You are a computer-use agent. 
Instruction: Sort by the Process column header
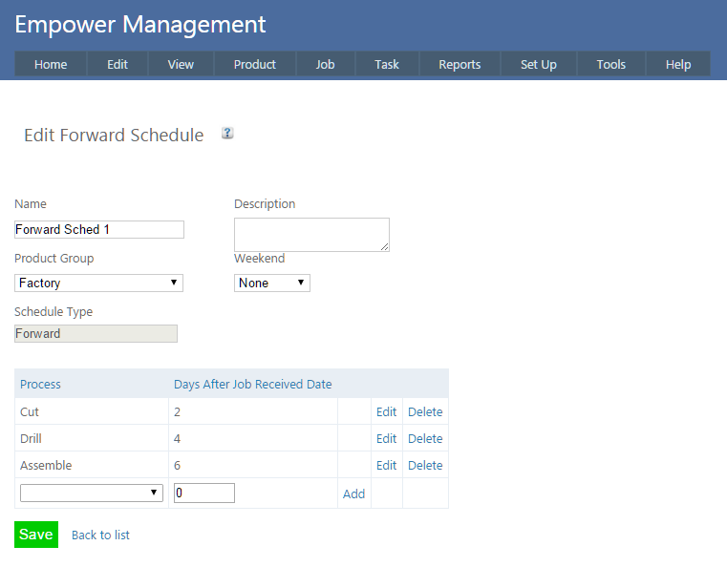(40, 384)
